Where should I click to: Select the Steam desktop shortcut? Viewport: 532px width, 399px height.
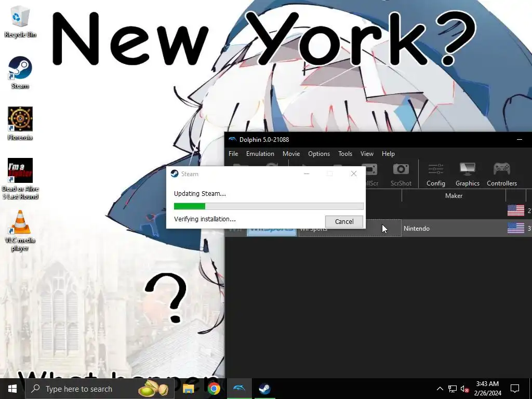20,72
